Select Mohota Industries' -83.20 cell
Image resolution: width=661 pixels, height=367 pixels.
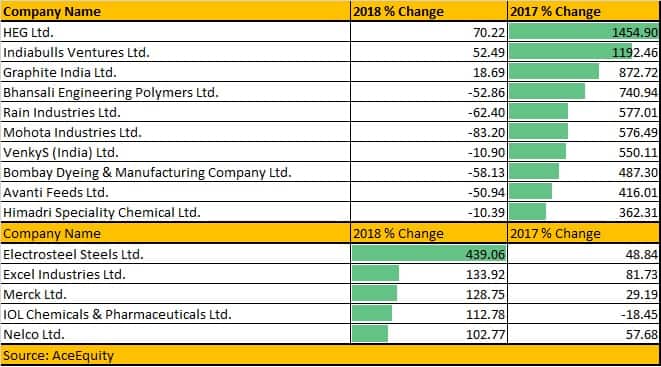click(429, 132)
